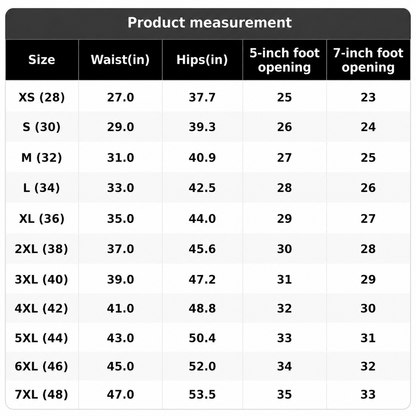The height and width of the screenshot is (416, 416).
Task: Click the S (30) size cell
Action: (x=42, y=127)
